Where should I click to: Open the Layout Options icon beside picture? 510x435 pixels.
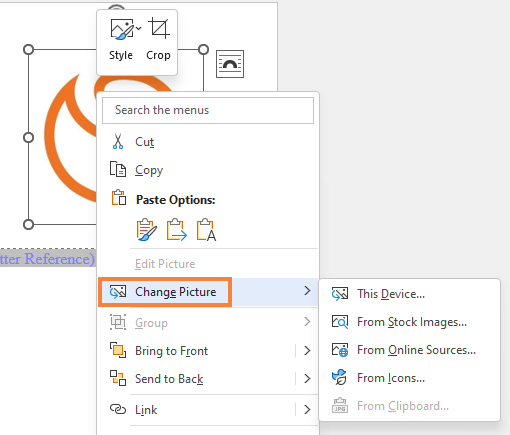click(x=230, y=64)
